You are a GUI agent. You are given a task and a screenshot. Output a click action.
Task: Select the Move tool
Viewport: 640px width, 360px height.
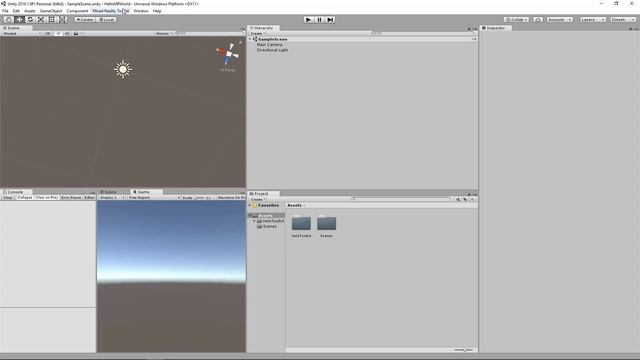point(19,20)
